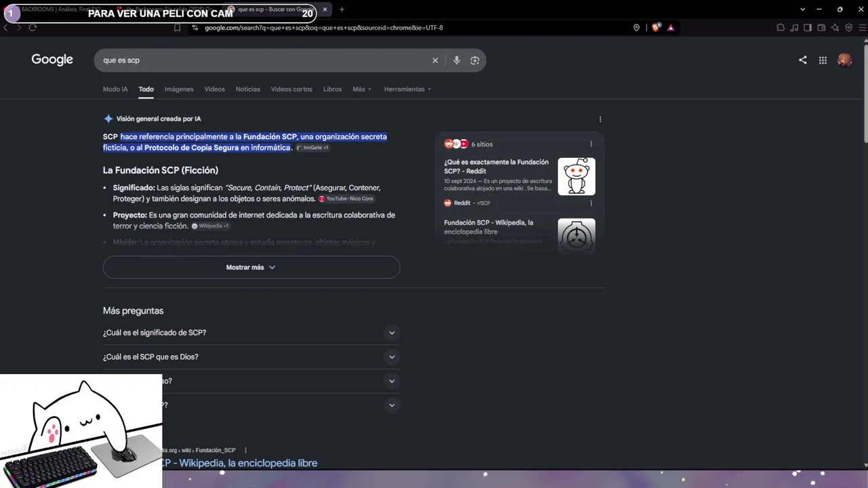Click the Más preguntas heading
Viewport: 868px width, 488px height.
(x=133, y=310)
